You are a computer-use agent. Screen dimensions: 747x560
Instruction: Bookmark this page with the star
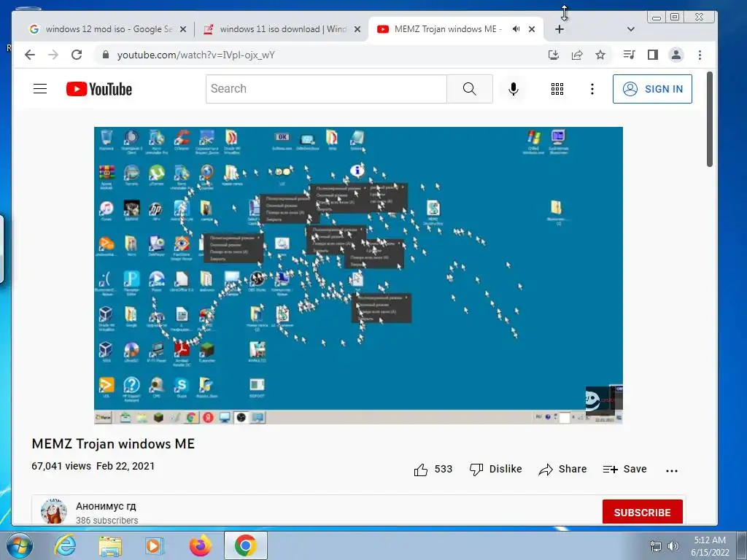click(x=600, y=55)
